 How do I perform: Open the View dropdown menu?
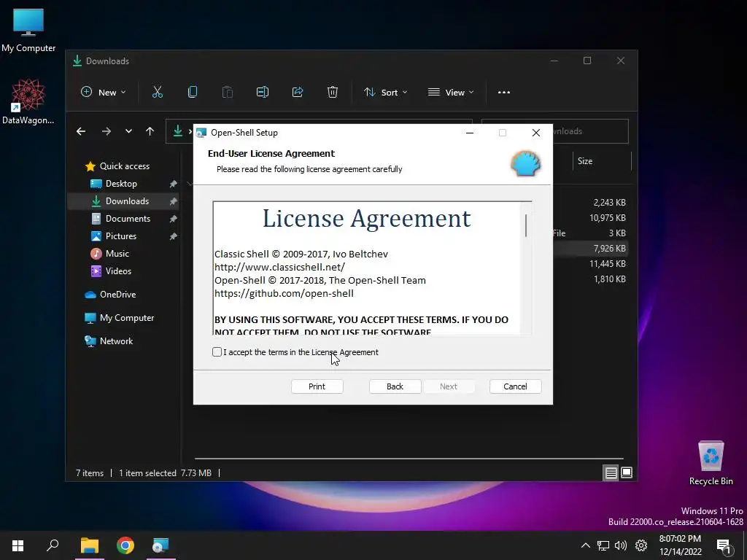tap(451, 92)
